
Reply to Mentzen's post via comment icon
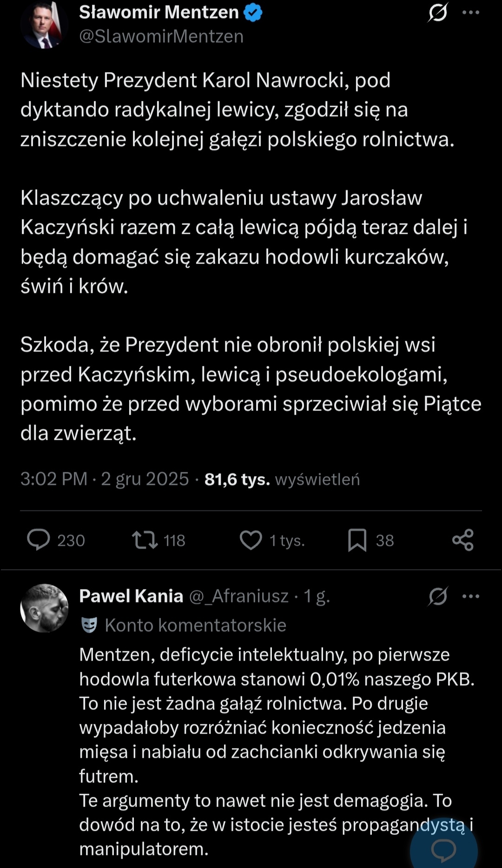(39, 540)
